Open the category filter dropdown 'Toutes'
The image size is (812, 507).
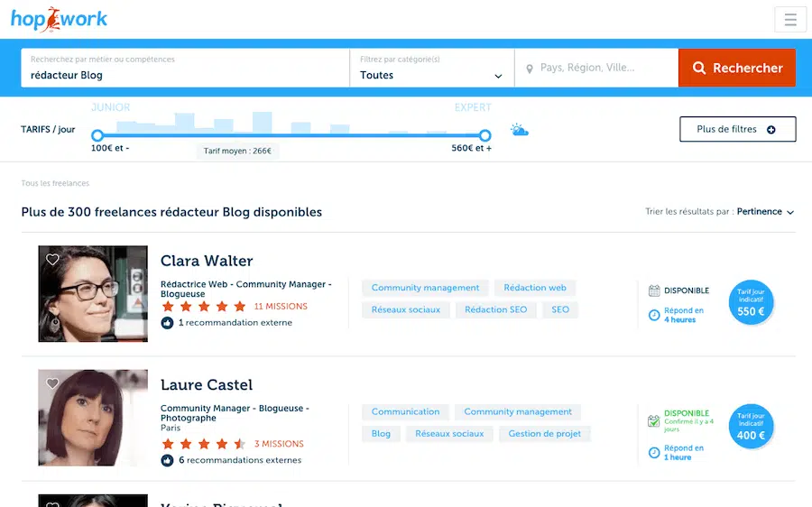(431, 75)
